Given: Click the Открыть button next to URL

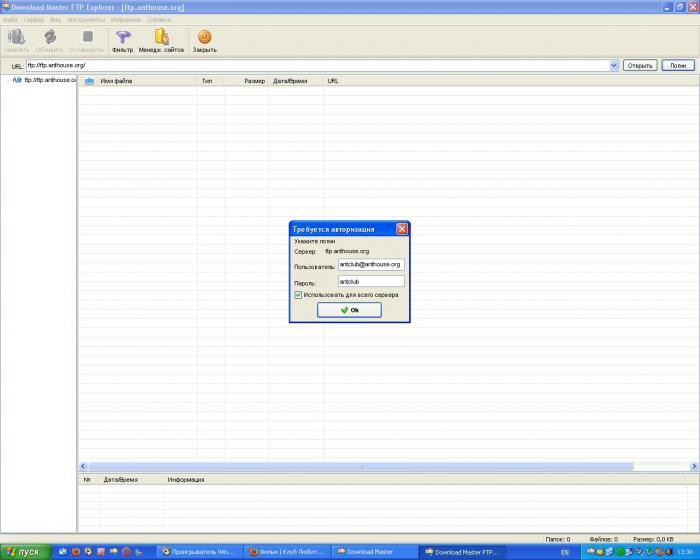Looking at the screenshot, I should pyautogui.click(x=640, y=65).
